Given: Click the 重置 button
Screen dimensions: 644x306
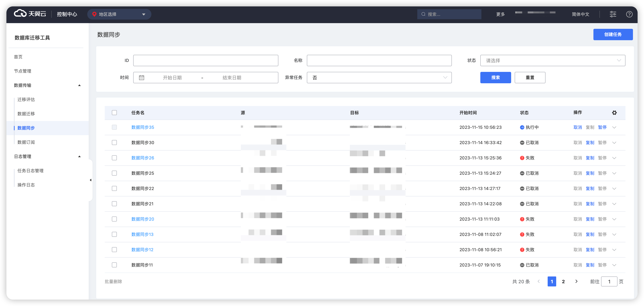Looking at the screenshot, I should 530,78.
